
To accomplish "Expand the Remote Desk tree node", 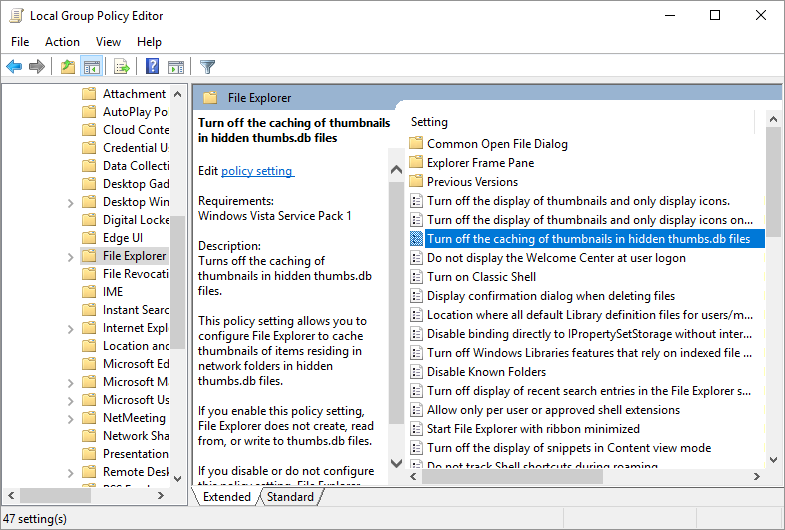I will [x=71, y=473].
